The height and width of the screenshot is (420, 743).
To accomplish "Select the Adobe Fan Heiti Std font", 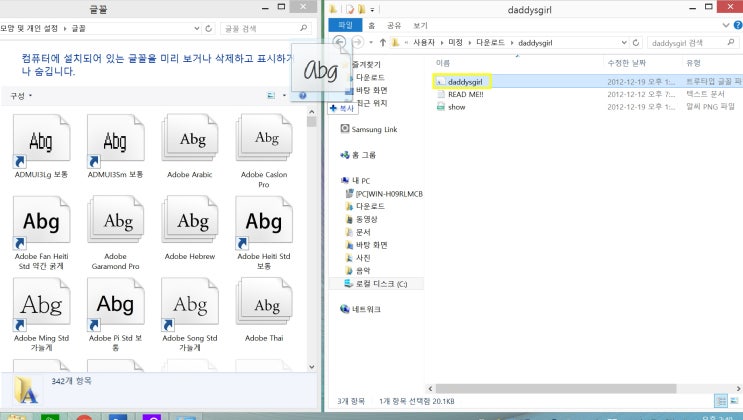I will [x=42, y=223].
